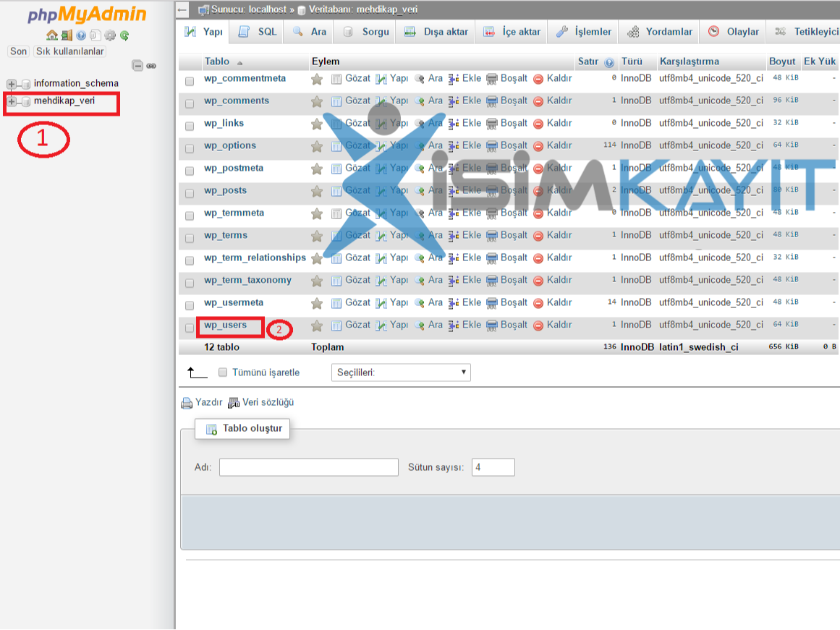The height and width of the screenshot is (630, 840).
Task: Select the wp_comments table checkbox
Action: pyautogui.click(x=190, y=103)
